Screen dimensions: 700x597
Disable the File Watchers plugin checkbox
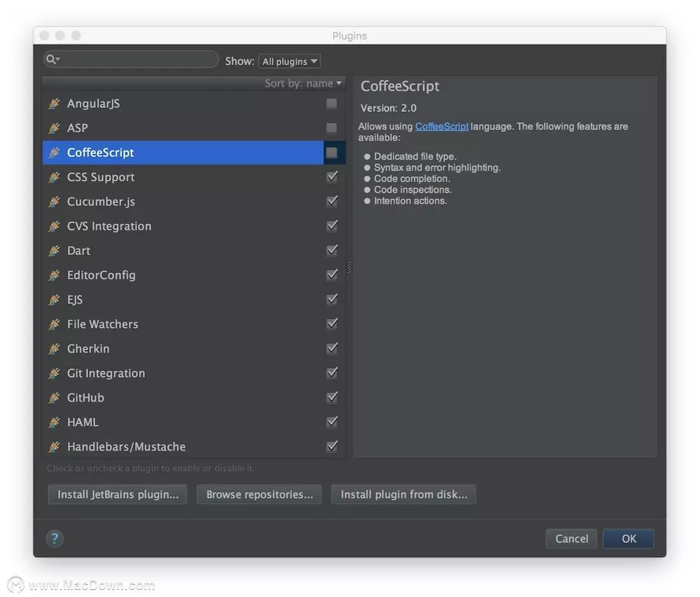[x=332, y=324]
